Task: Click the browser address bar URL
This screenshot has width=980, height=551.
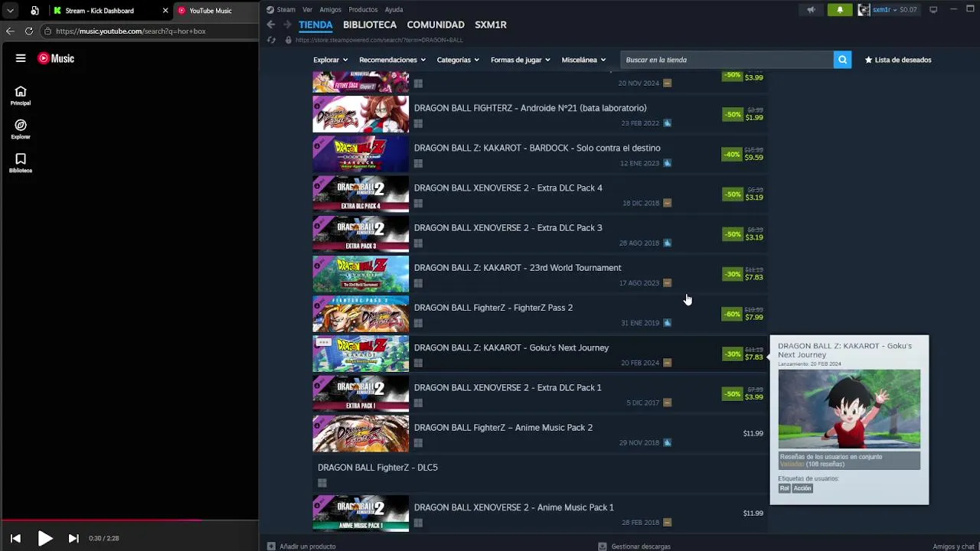Action: [x=131, y=31]
